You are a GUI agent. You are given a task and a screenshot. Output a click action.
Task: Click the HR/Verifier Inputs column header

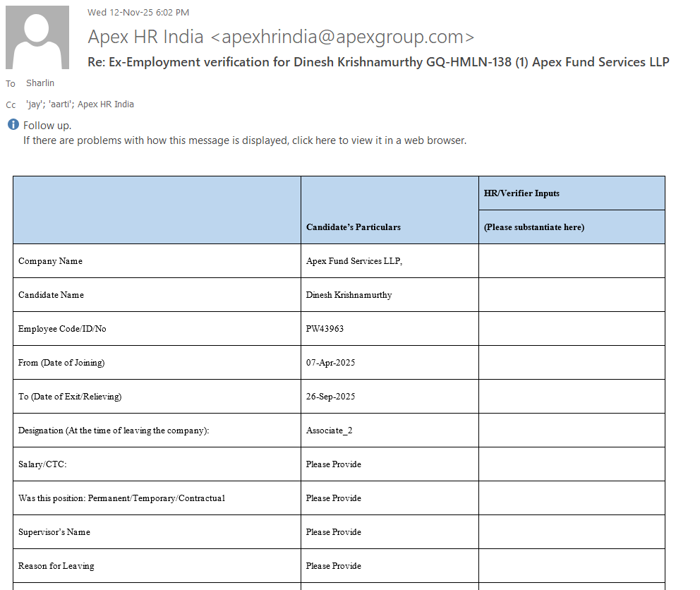521,193
